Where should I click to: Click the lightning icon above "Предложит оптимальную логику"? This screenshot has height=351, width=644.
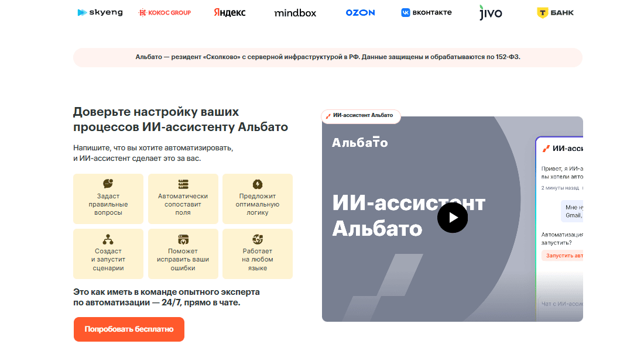tap(258, 184)
